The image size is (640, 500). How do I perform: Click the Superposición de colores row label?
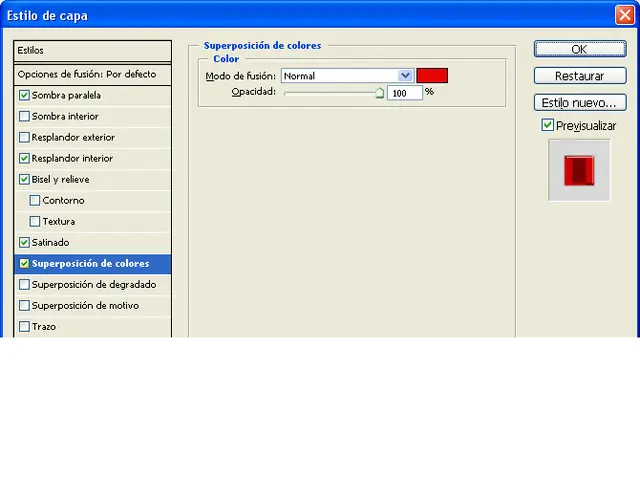tap(91, 264)
